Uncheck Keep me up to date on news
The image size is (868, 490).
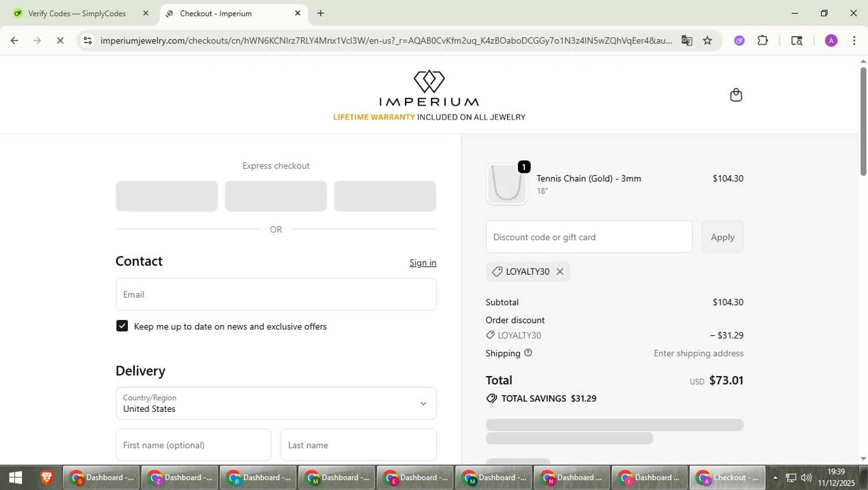[122, 326]
